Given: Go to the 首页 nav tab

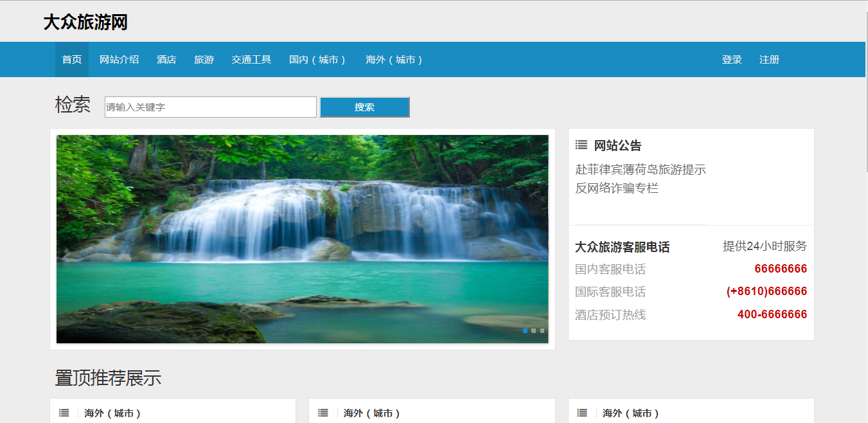Looking at the screenshot, I should [x=72, y=60].
